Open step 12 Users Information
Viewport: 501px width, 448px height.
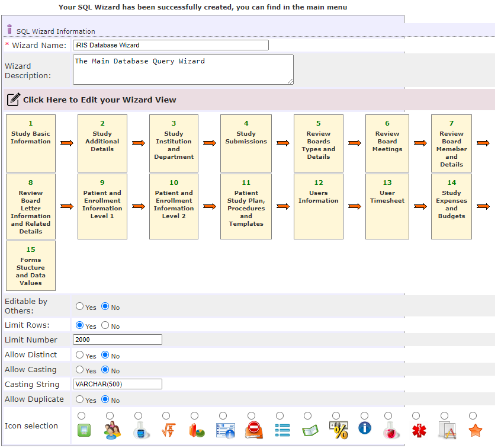point(319,207)
